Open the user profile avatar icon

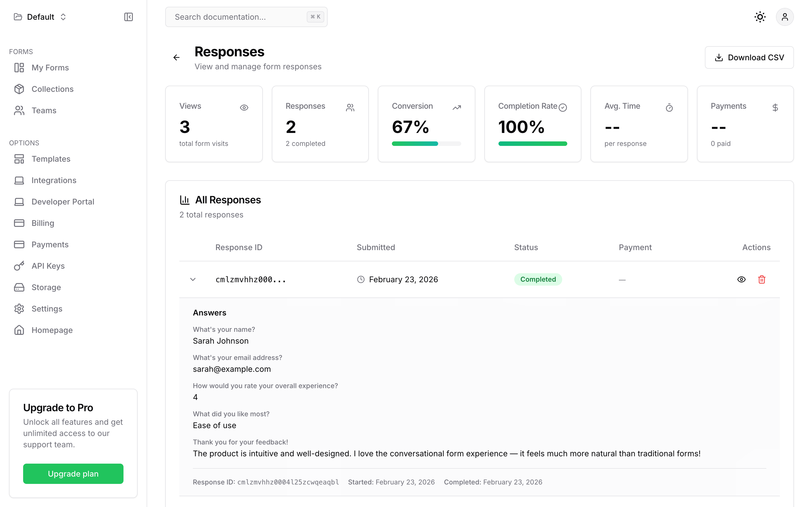click(784, 17)
